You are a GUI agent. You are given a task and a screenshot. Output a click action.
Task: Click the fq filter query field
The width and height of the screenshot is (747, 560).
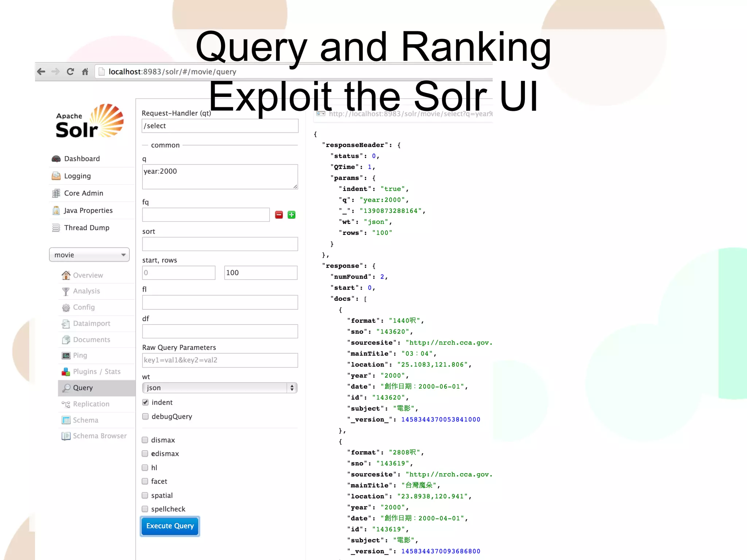tap(206, 215)
